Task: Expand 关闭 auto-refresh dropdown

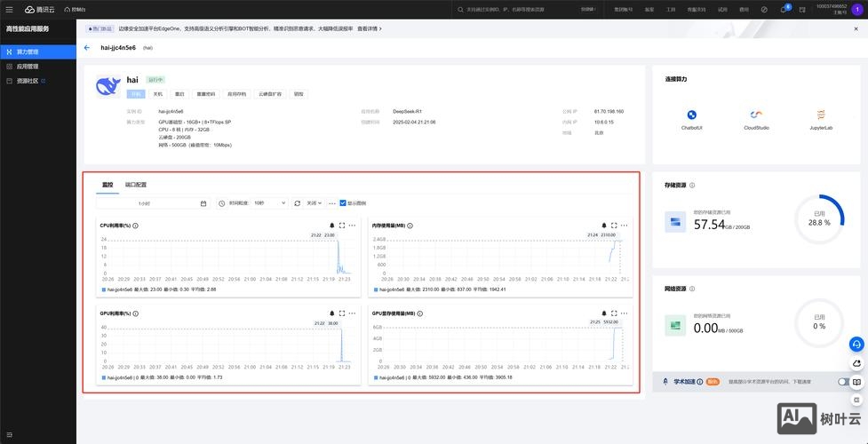Action: click(x=314, y=203)
